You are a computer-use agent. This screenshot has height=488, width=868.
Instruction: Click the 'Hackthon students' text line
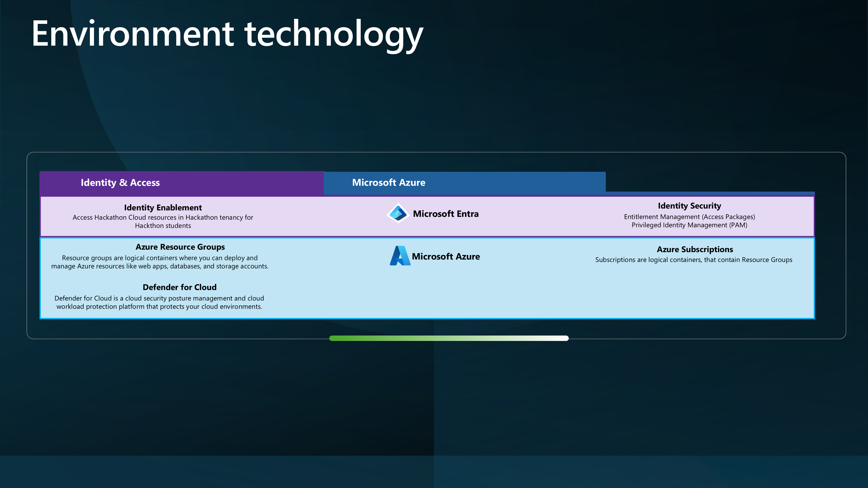(163, 226)
